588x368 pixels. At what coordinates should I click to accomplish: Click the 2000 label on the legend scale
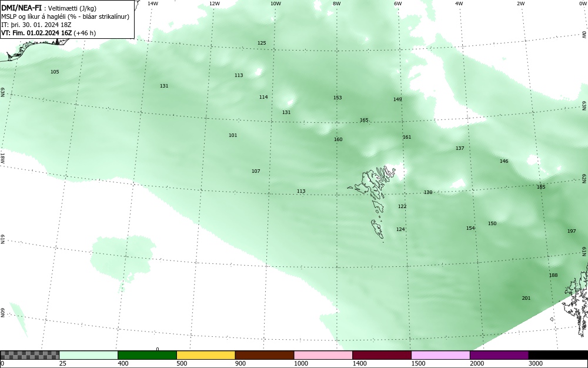click(477, 363)
